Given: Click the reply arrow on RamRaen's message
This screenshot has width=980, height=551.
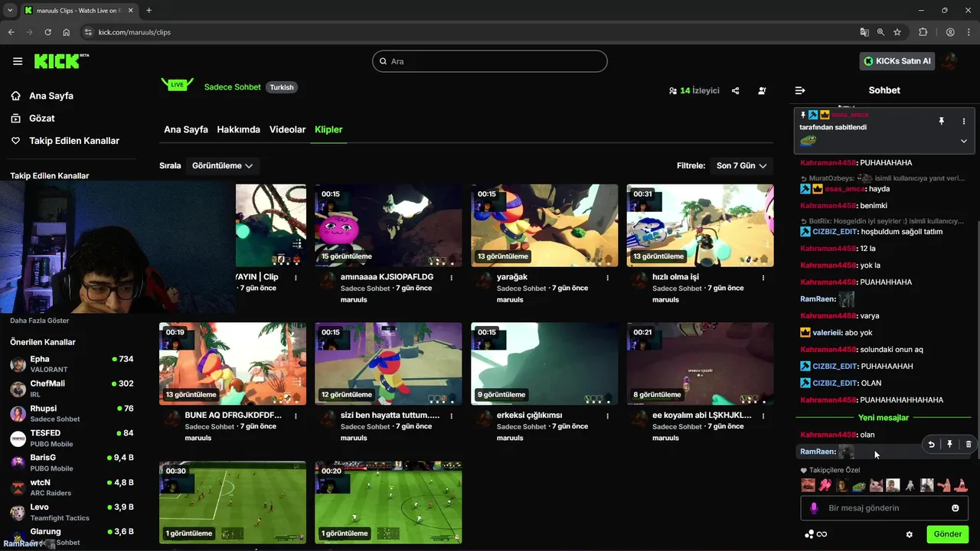Looking at the screenshot, I should tap(931, 444).
